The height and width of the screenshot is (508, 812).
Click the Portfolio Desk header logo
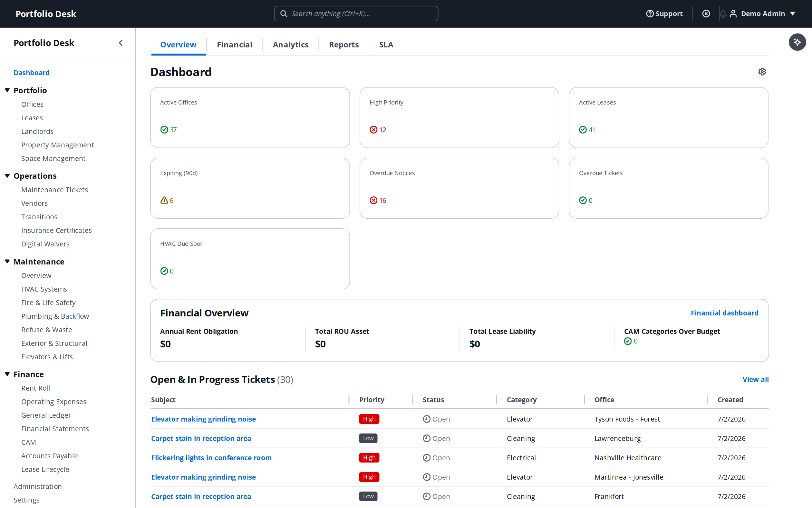[46, 14]
